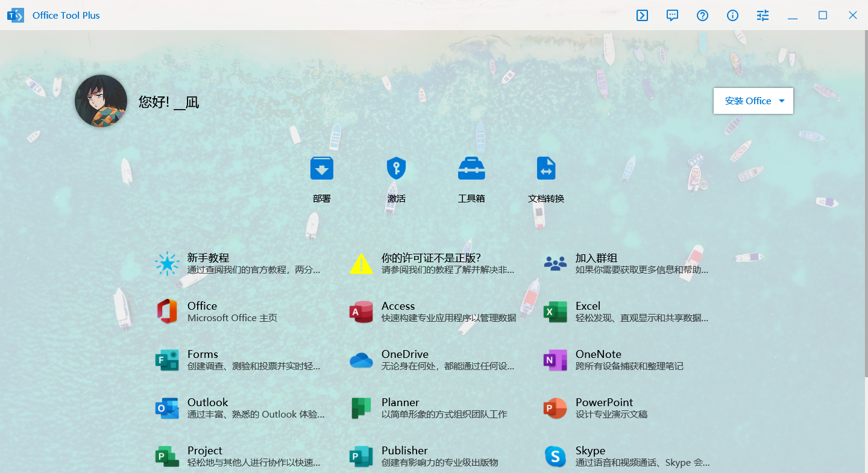The image size is (868, 473).
Task: Open the Excel app icon
Action: [555, 312]
